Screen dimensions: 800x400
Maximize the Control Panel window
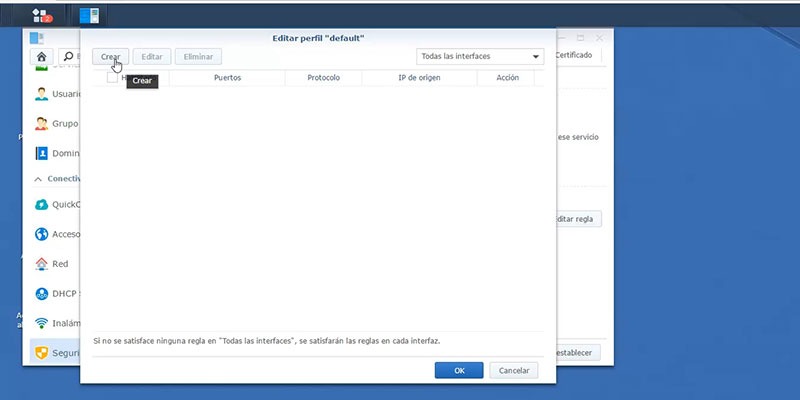[x=580, y=38]
